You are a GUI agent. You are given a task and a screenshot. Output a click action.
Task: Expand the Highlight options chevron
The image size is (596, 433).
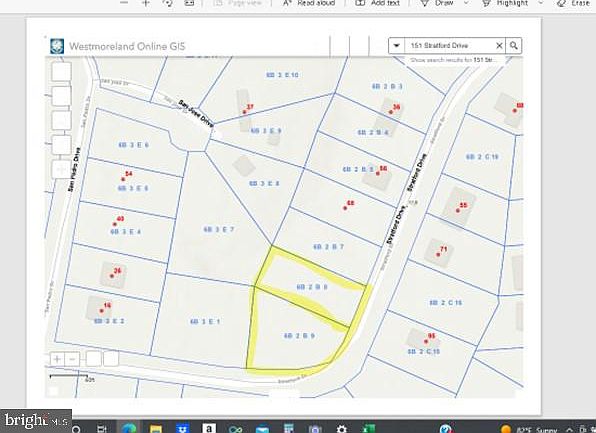click(x=541, y=3)
